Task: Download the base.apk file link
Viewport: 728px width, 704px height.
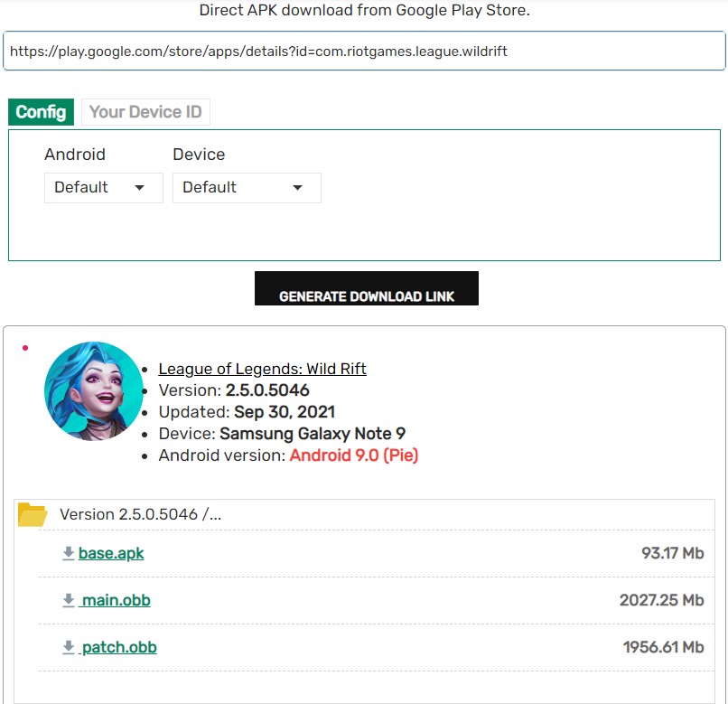Action: pos(111,553)
